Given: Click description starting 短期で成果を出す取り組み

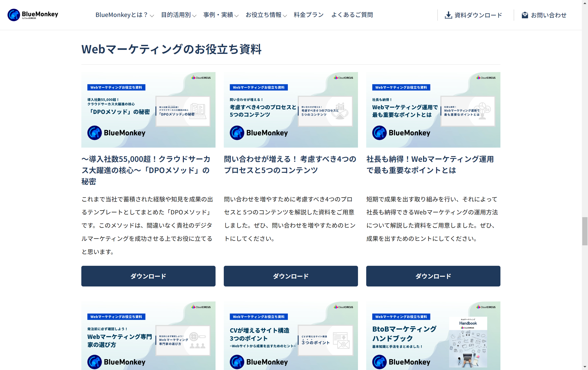Looking at the screenshot, I should (x=432, y=219).
